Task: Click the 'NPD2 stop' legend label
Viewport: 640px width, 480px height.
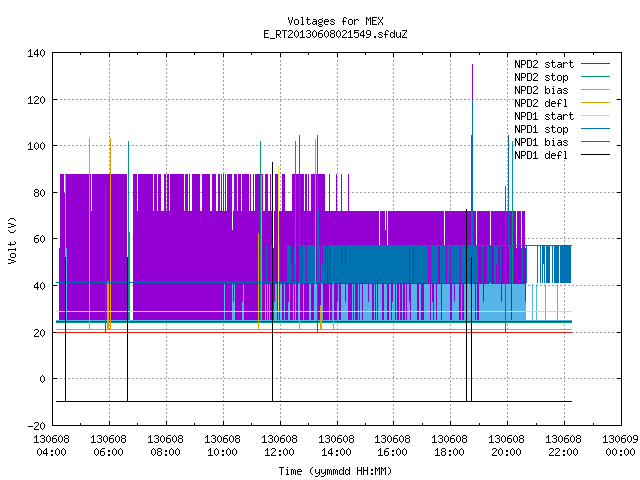Action: tap(541, 77)
